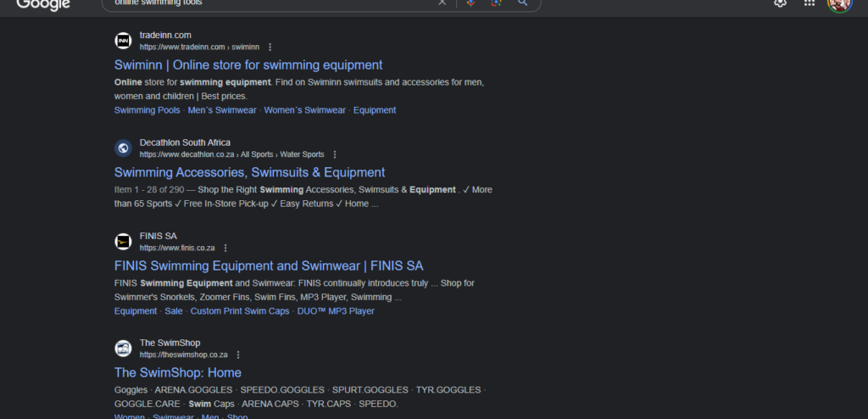868x419 pixels.
Task: Click FINIS SA site name text
Action: coord(159,236)
